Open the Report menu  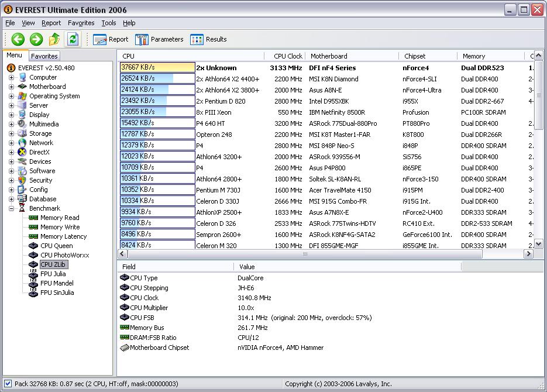coord(51,23)
